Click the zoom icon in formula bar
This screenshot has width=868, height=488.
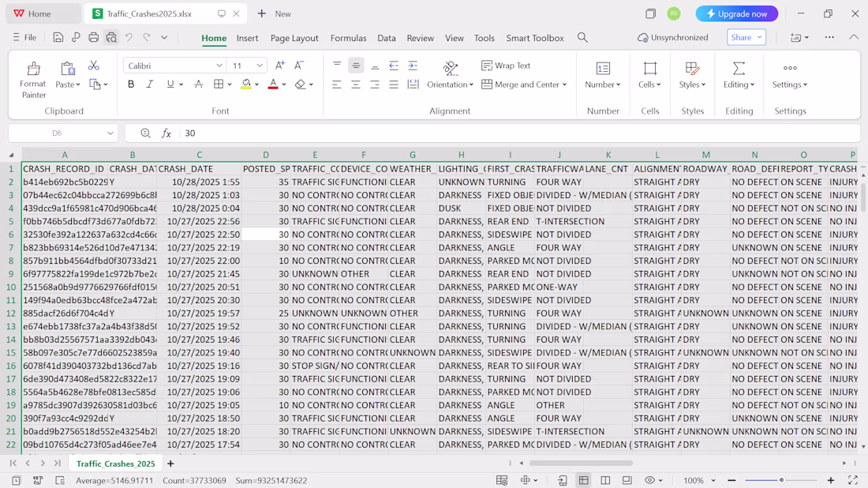146,133
